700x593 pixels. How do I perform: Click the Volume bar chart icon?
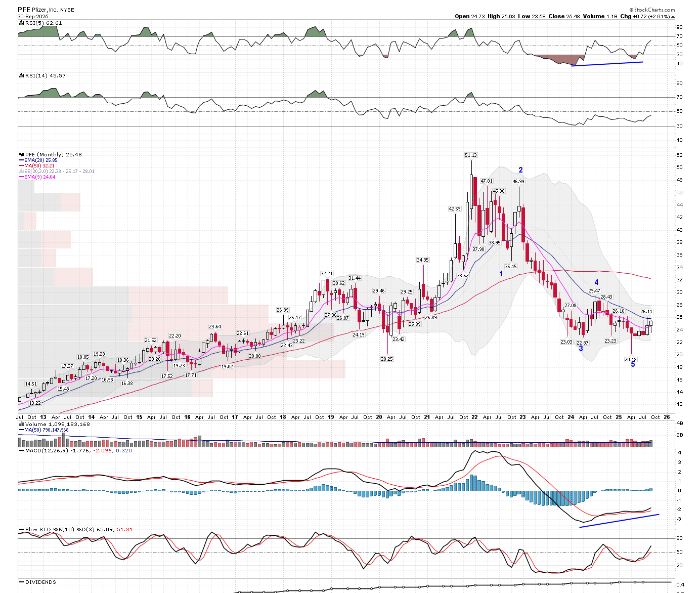tap(21, 425)
